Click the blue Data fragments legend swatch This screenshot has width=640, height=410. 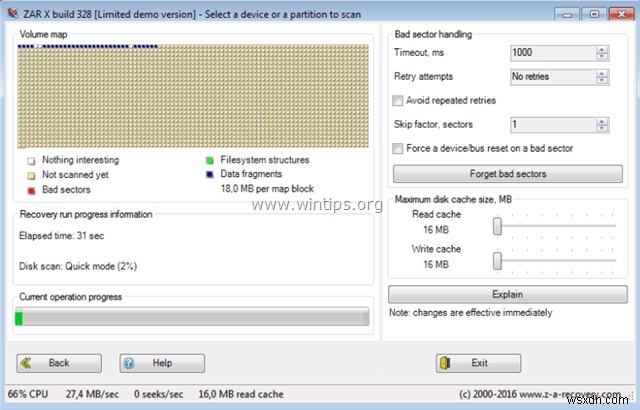(210, 175)
